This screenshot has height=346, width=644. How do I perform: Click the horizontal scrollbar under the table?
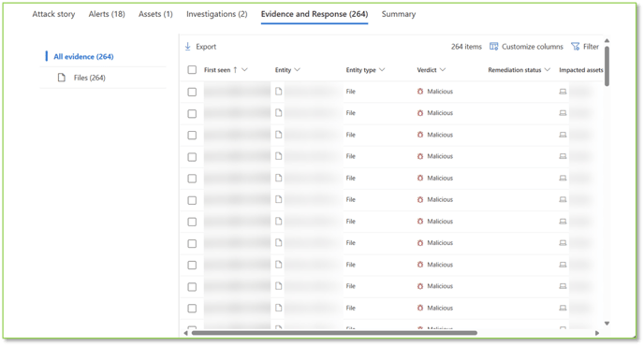point(334,333)
